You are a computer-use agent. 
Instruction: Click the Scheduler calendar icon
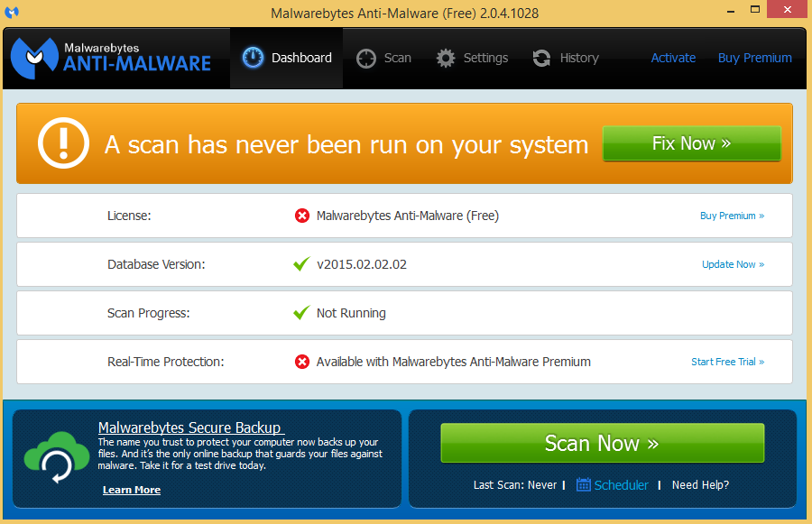584,484
